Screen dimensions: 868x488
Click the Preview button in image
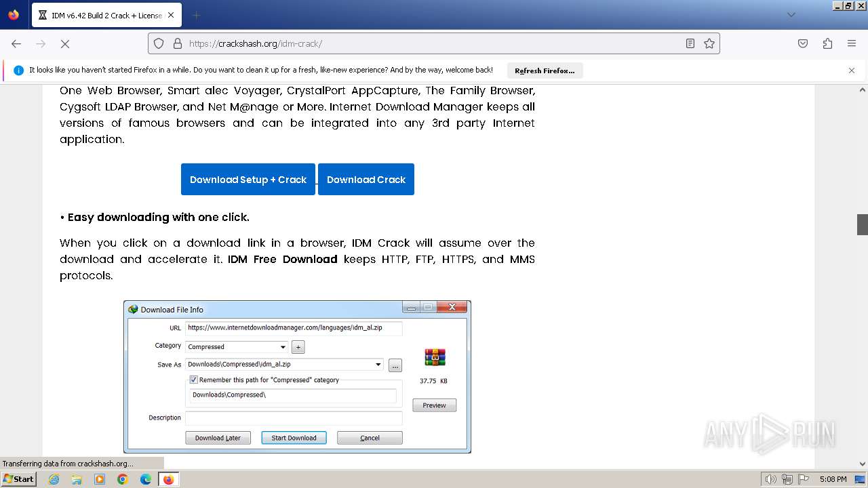[434, 405]
